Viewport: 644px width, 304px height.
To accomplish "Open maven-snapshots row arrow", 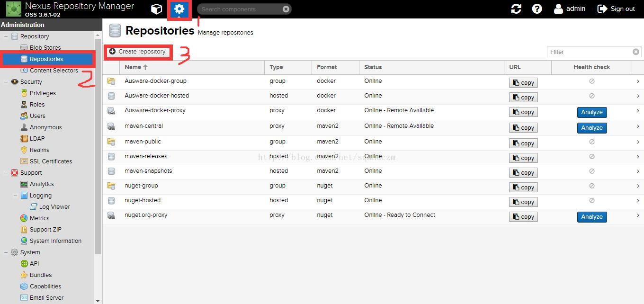I will tap(638, 171).
